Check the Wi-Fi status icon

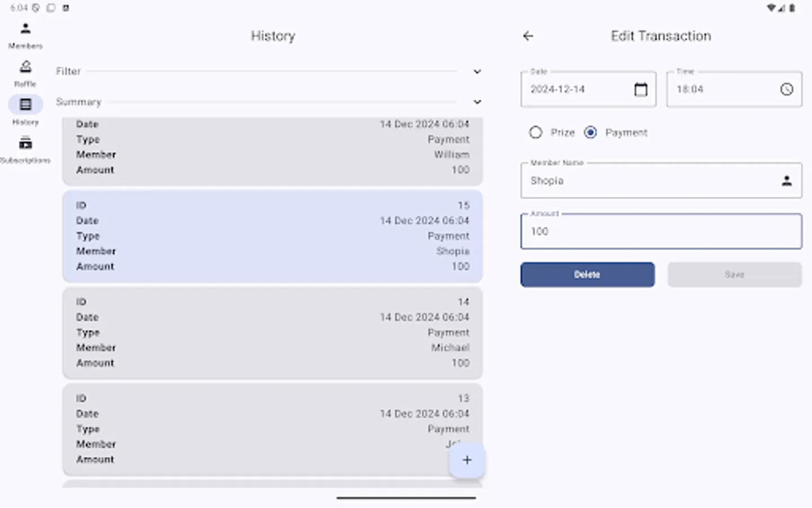click(x=771, y=8)
